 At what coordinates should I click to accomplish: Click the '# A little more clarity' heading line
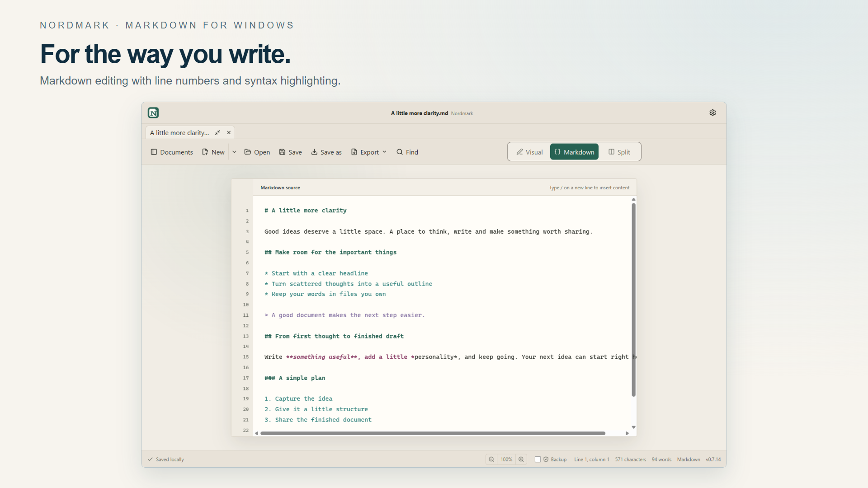(x=306, y=211)
